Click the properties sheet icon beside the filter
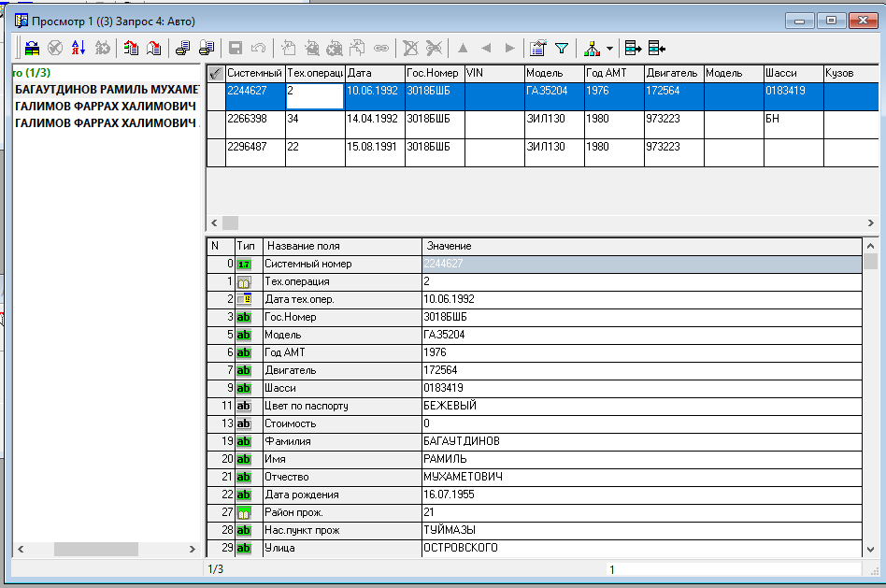 tap(537, 48)
